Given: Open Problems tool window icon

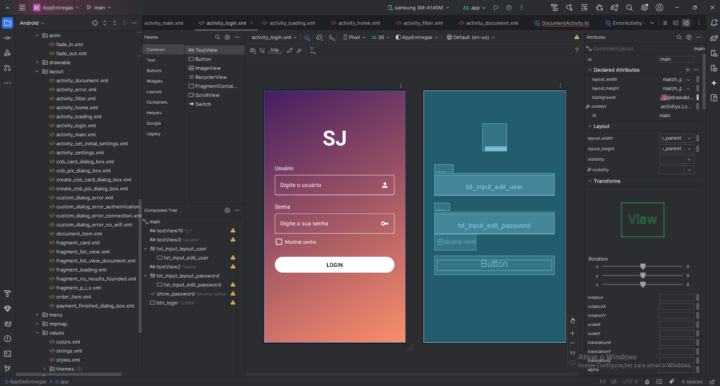Looking at the screenshot, I should tap(7, 339).
